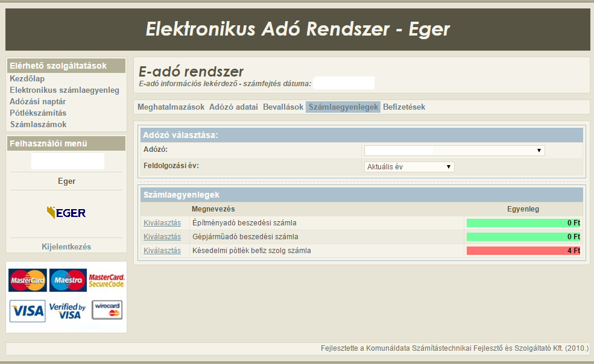Click the Elérhető szolgáltatások panel header
594x364 pixels.
coord(66,66)
